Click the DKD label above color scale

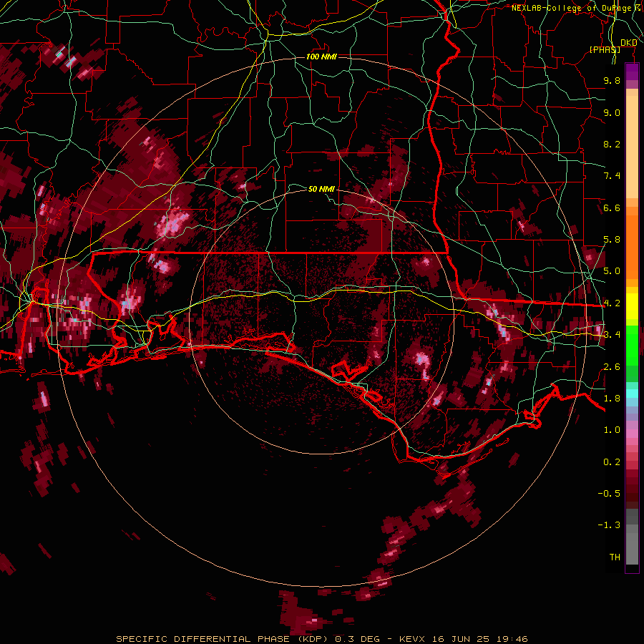pos(629,43)
